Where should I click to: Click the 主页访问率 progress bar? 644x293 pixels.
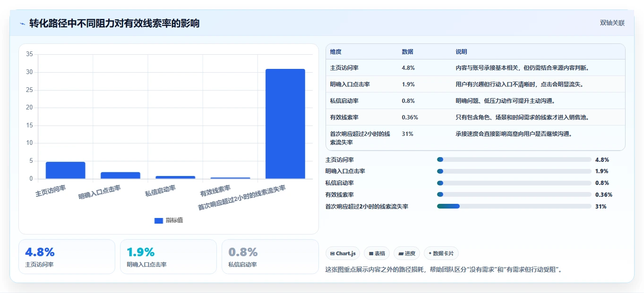click(514, 159)
